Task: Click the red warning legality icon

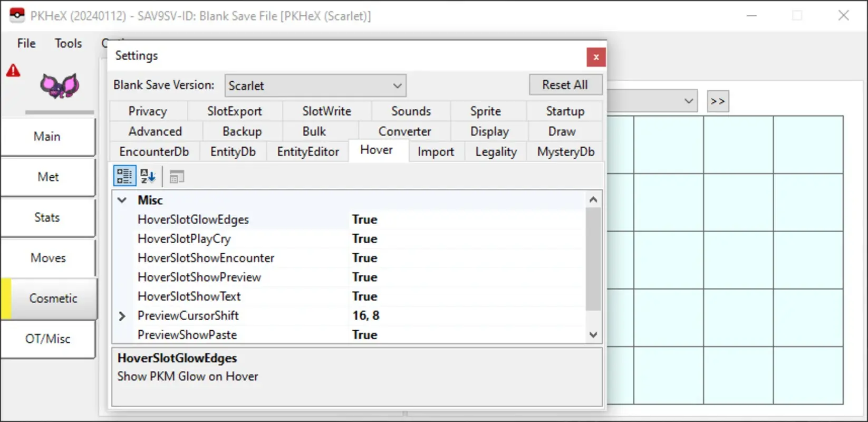Action: [x=13, y=71]
